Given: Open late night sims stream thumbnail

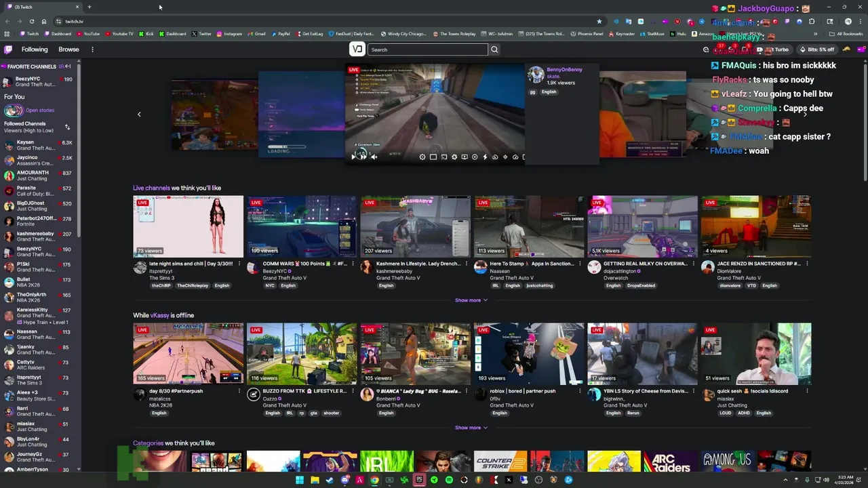Looking at the screenshot, I should [x=188, y=226].
